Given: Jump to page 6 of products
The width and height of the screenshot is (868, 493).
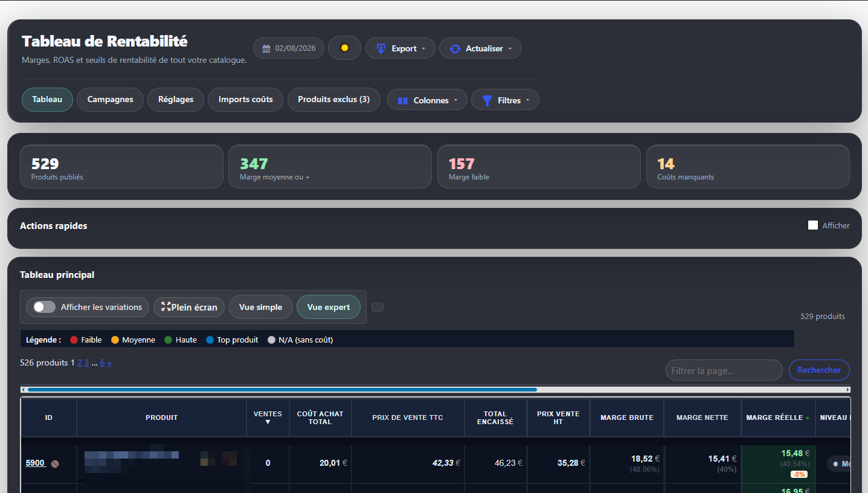Looking at the screenshot, I should coord(103,363).
